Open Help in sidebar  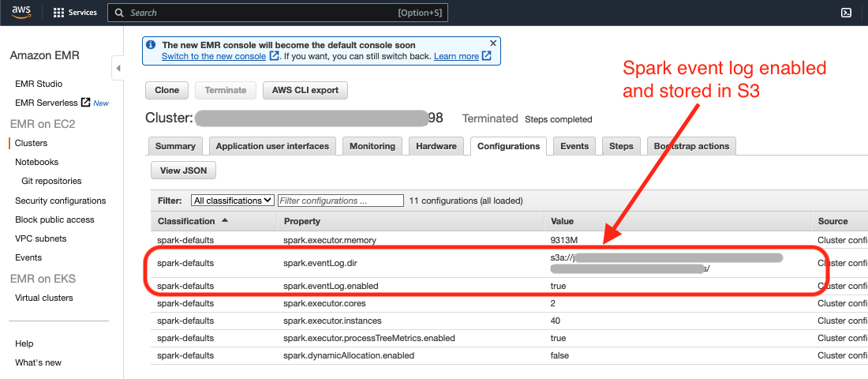(24, 343)
